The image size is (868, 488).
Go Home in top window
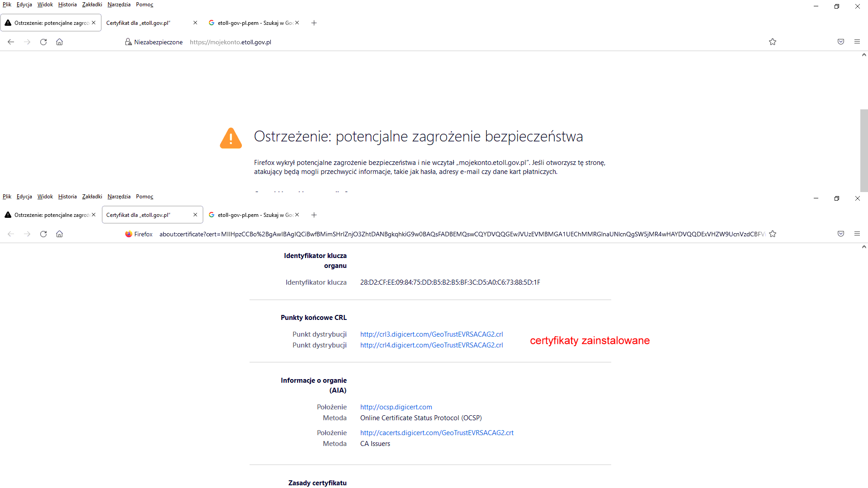tap(59, 42)
